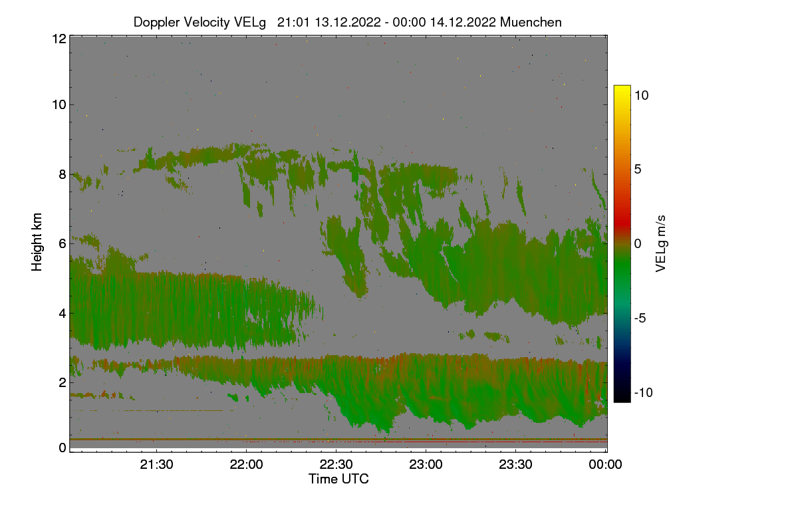Click the 22:30 time tick label
The height and width of the screenshot is (532, 798).
coord(336,465)
